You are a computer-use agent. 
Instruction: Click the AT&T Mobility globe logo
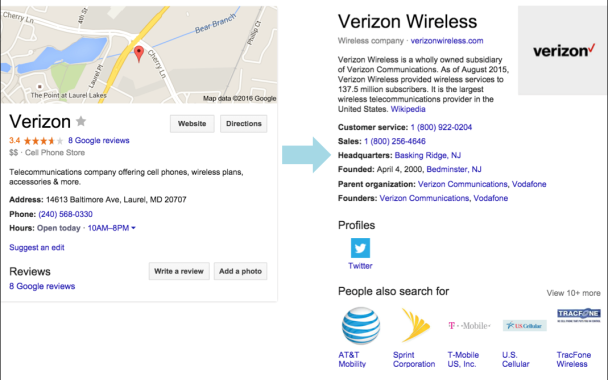point(360,326)
